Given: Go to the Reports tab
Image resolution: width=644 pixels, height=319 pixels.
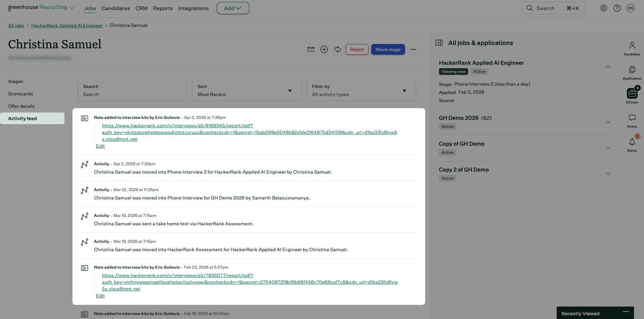Looking at the screenshot, I should point(163,8).
